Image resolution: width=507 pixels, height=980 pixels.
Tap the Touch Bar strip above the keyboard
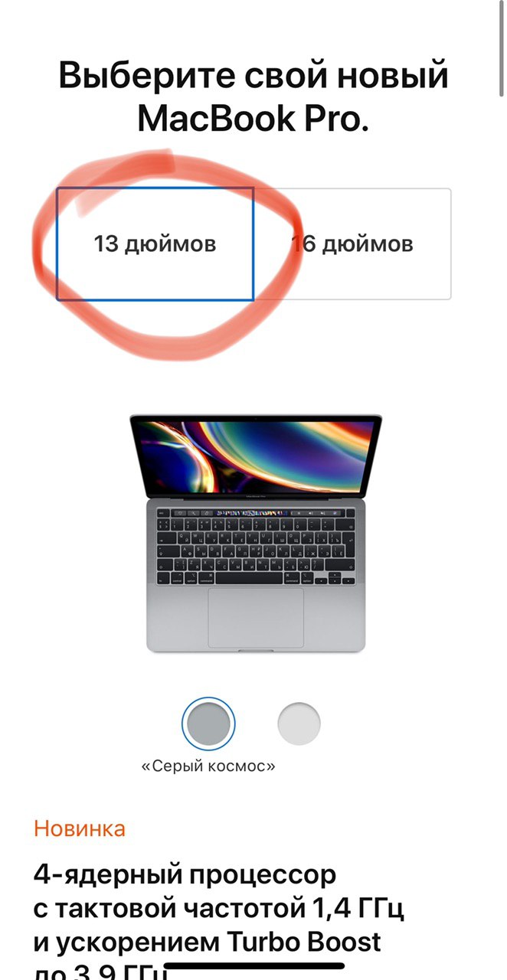(256, 511)
